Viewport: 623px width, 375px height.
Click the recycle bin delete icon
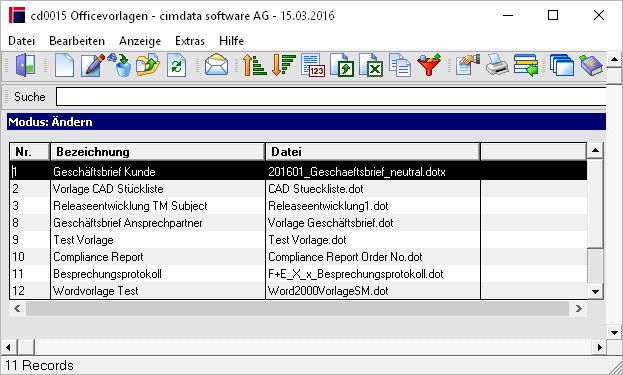(x=120, y=65)
